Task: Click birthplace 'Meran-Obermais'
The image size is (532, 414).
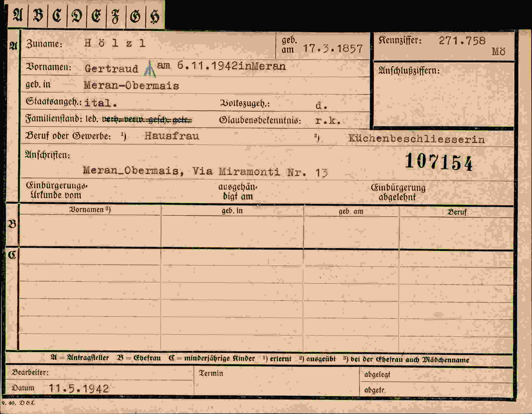Action: pyautogui.click(x=132, y=85)
